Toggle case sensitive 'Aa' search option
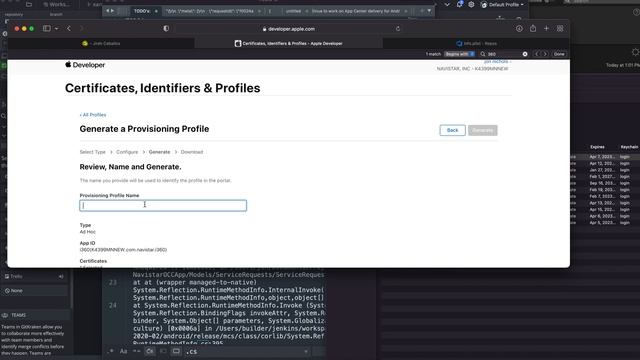Image resolution: width=640 pixels, height=360 pixels. pyautogui.click(x=123, y=351)
